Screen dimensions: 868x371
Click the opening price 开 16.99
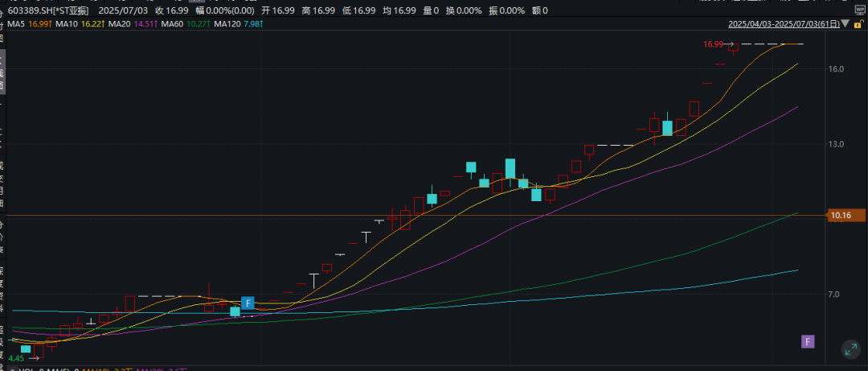[x=280, y=10]
